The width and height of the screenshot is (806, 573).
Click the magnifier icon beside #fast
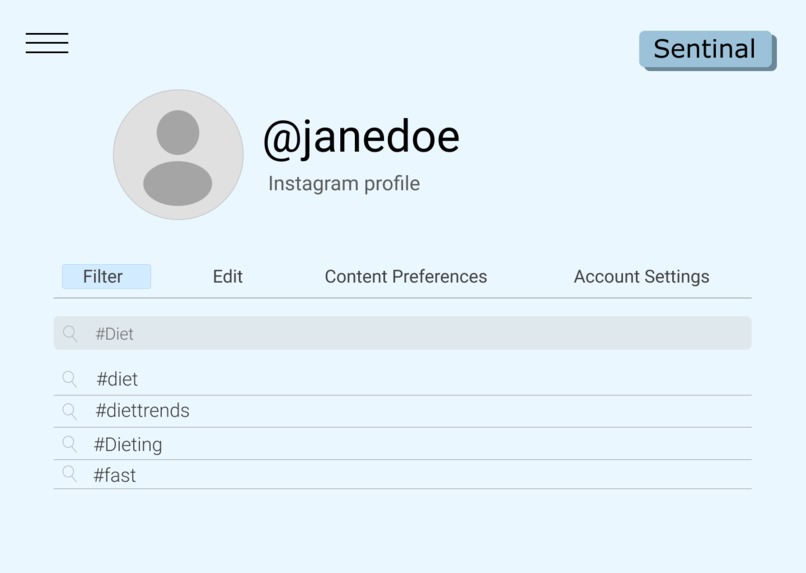point(69,474)
